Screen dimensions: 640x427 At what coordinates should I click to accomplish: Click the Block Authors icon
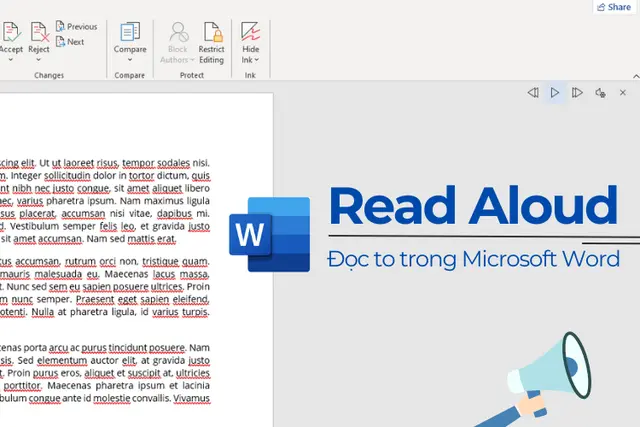point(178,32)
